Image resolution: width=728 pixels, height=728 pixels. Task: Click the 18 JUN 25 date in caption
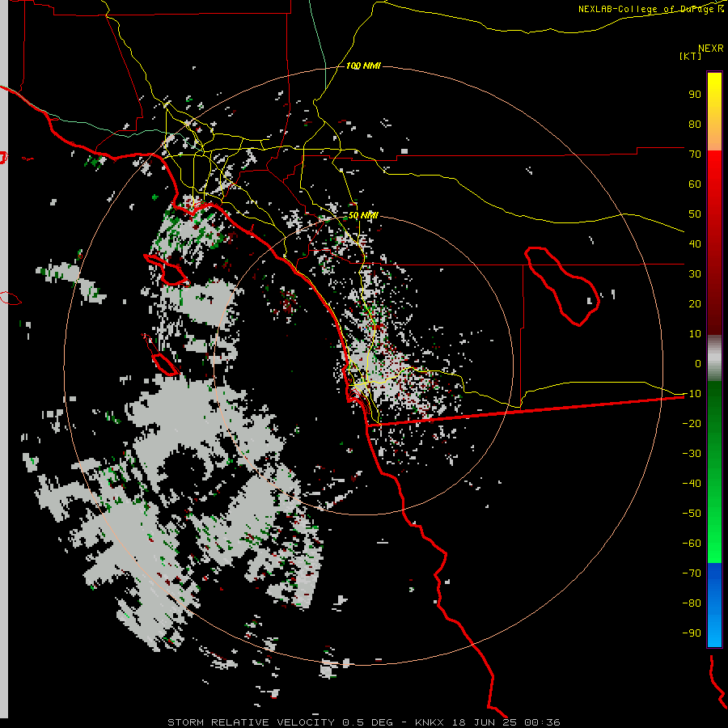click(x=485, y=722)
